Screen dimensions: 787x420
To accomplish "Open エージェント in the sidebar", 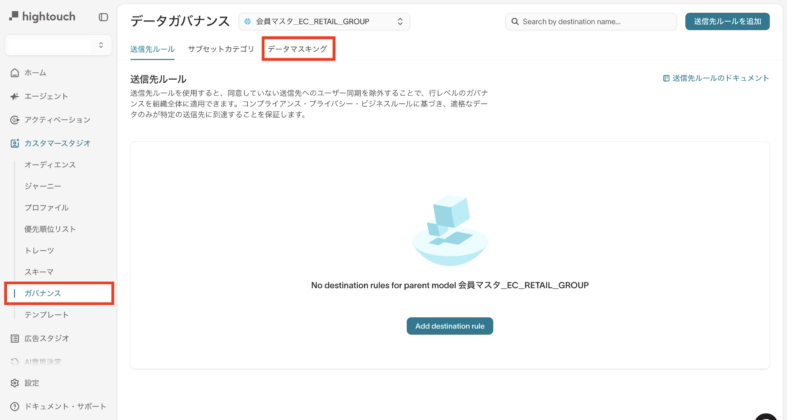I will click(x=46, y=96).
